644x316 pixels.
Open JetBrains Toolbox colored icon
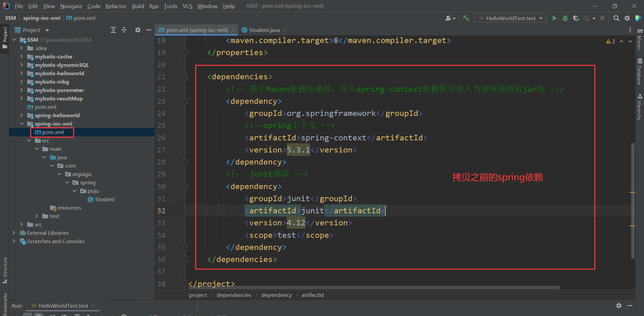[638, 18]
